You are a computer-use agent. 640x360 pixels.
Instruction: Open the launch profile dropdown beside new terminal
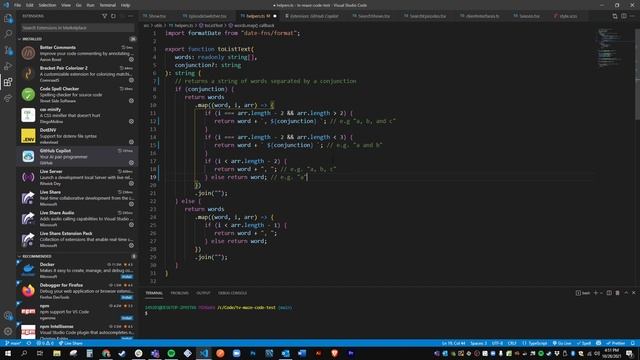coord(602,293)
